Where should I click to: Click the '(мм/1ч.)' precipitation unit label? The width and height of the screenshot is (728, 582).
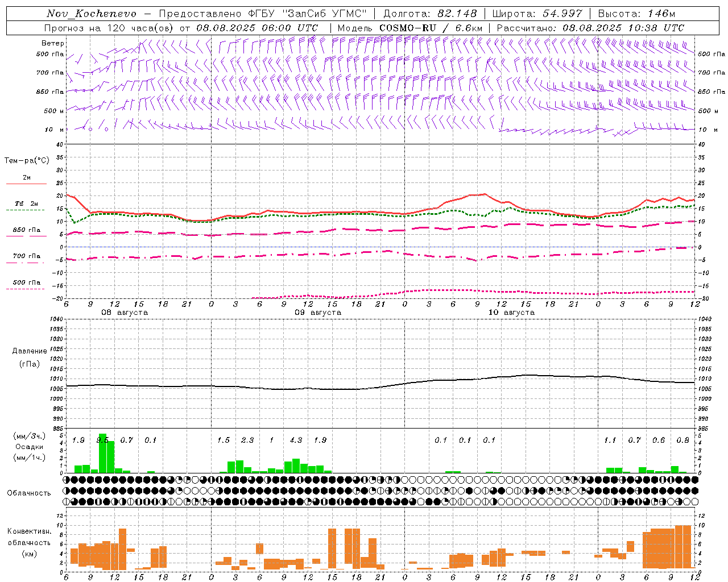(x=30, y=458)
